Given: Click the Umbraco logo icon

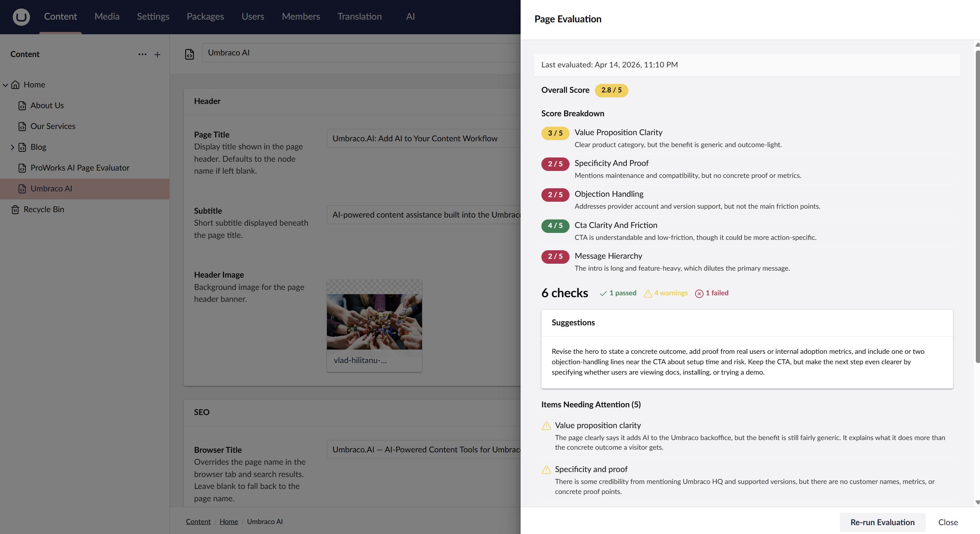Looking at the screenshot, I should tap(21, 17).
